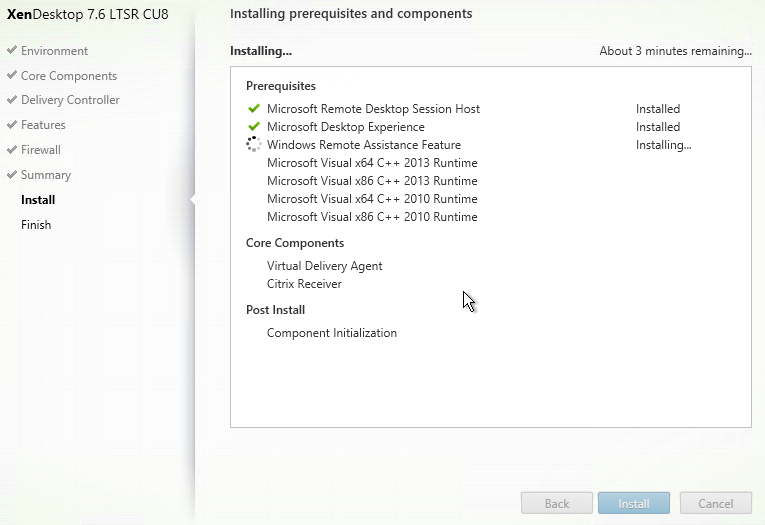Select the Install step in sidebar
This screenshot has width=765, height=525.
point(38,200)
